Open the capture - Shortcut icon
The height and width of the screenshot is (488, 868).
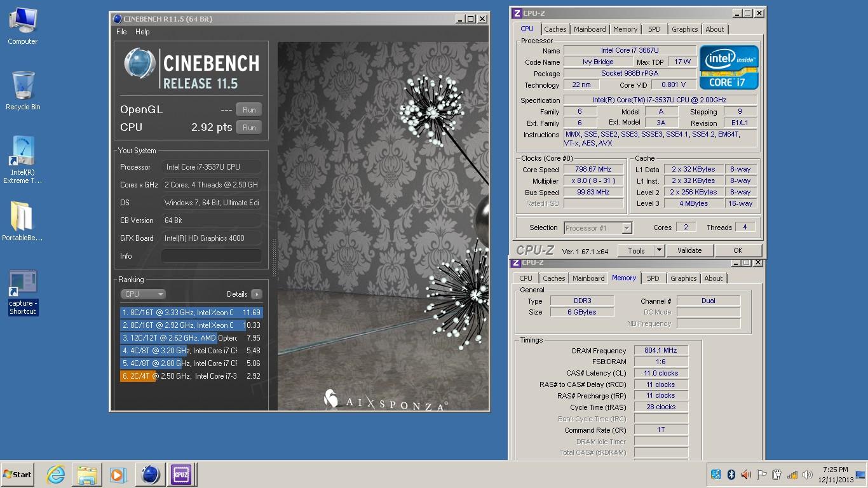(23, 293)
